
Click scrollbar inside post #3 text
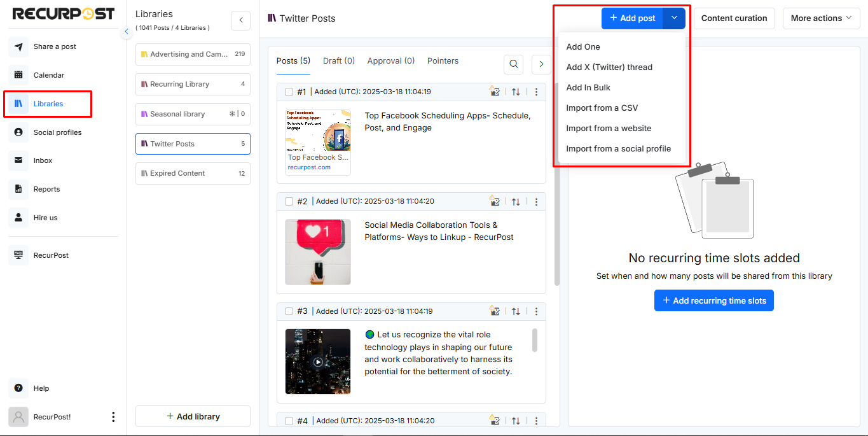535,340
